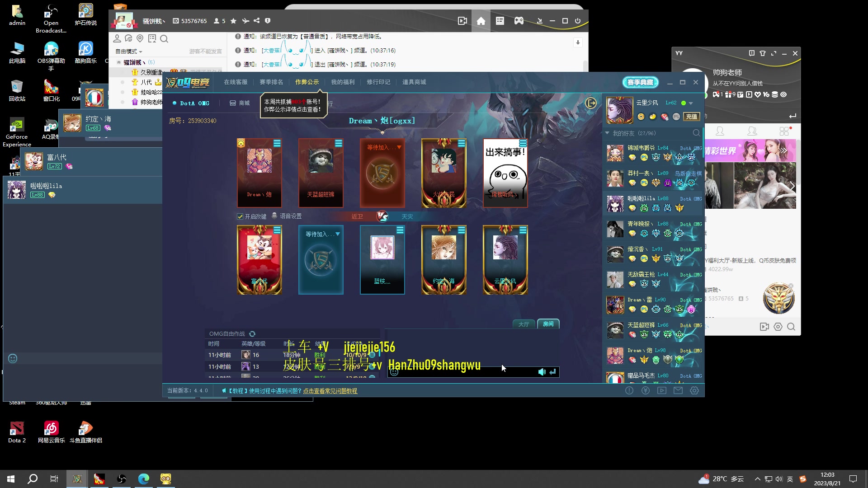Click the leave-room exit icon
868x488 pixels.
[x=591, y=103]
